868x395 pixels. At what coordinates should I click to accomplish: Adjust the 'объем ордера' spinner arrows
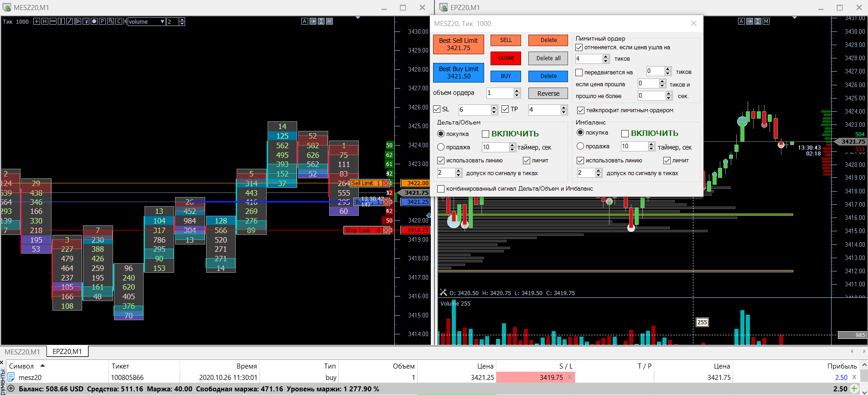coord(517,93)
